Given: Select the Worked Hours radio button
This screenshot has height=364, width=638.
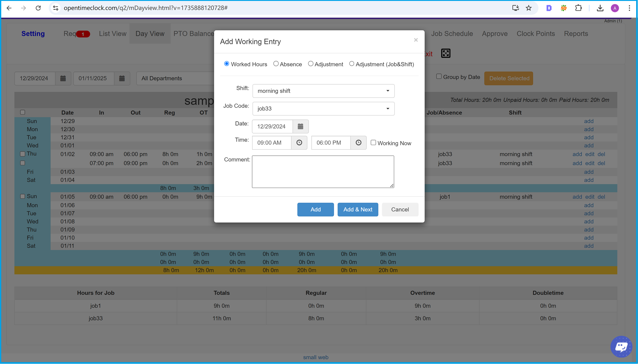Looking at the screenshot, I should 226,64.
